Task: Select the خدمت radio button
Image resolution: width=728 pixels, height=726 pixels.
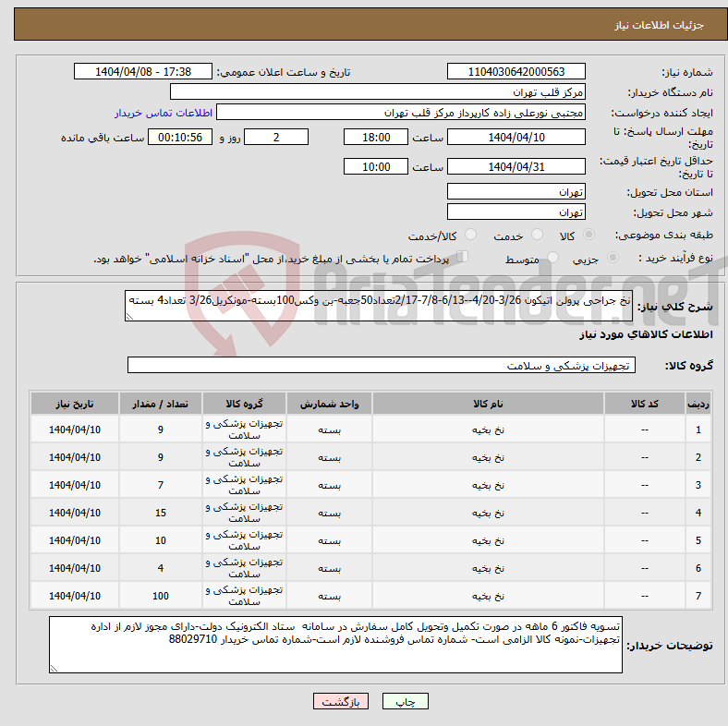Action: pyautogui.click(x=537, y=235)
